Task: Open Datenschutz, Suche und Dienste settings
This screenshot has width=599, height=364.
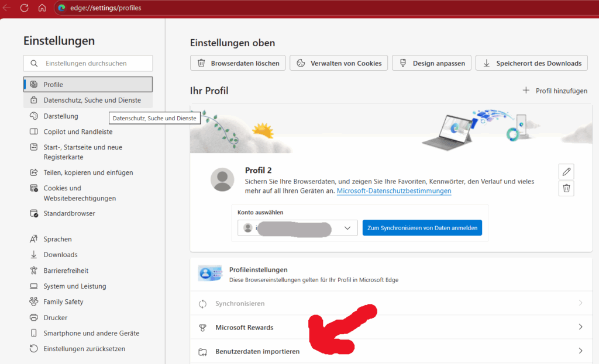Action: [x=88, y=100]
